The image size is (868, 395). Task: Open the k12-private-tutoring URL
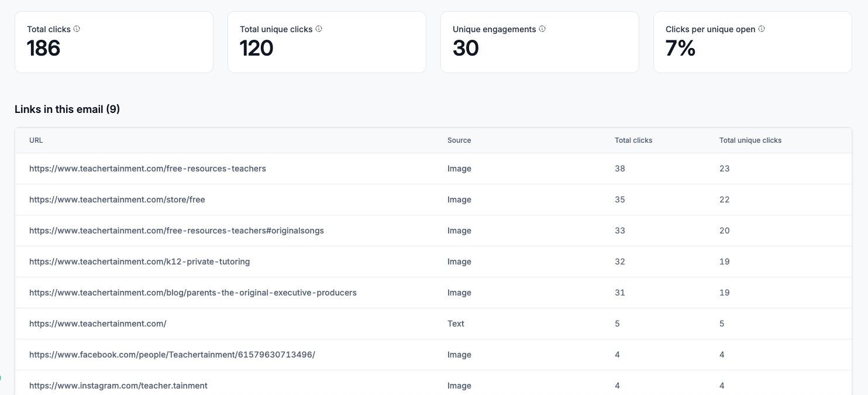(x=140, y=262)
